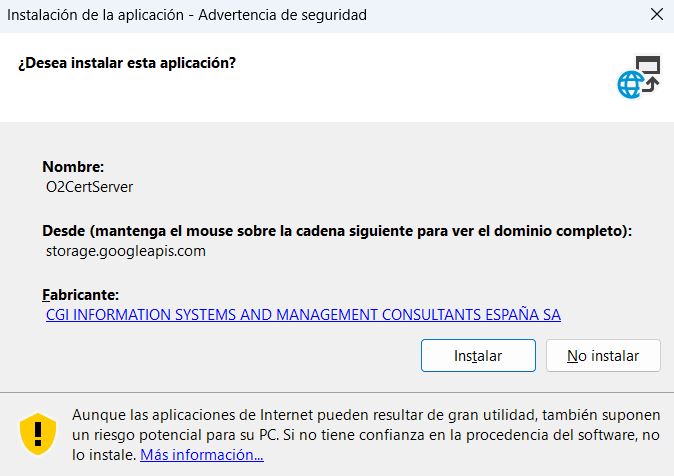Click the separator line above the warning
Viewport: 674px width, 476px height.
tap(337, 392)
